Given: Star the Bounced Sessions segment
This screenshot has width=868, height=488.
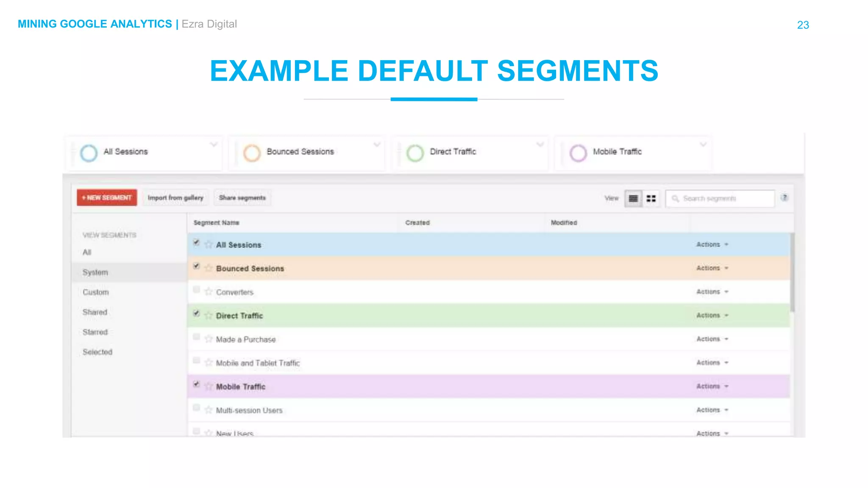Looking at the screenshot, I should [x=208, y=268].
